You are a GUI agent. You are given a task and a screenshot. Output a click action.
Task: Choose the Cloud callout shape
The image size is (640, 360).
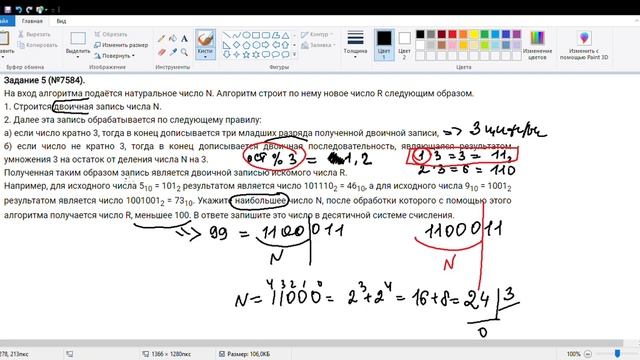pos(286,55)
